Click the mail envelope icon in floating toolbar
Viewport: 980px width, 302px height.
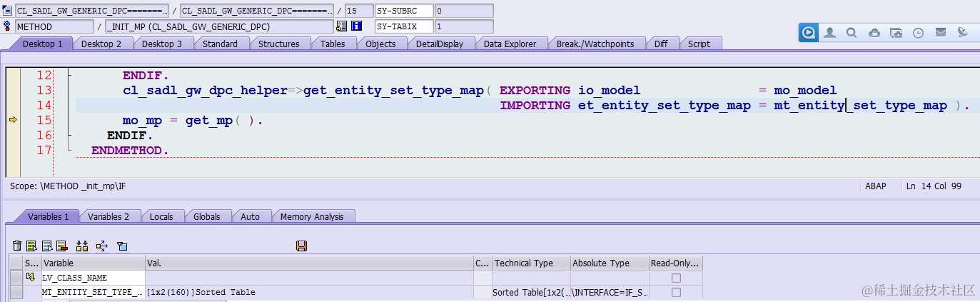tap(940, 32)
